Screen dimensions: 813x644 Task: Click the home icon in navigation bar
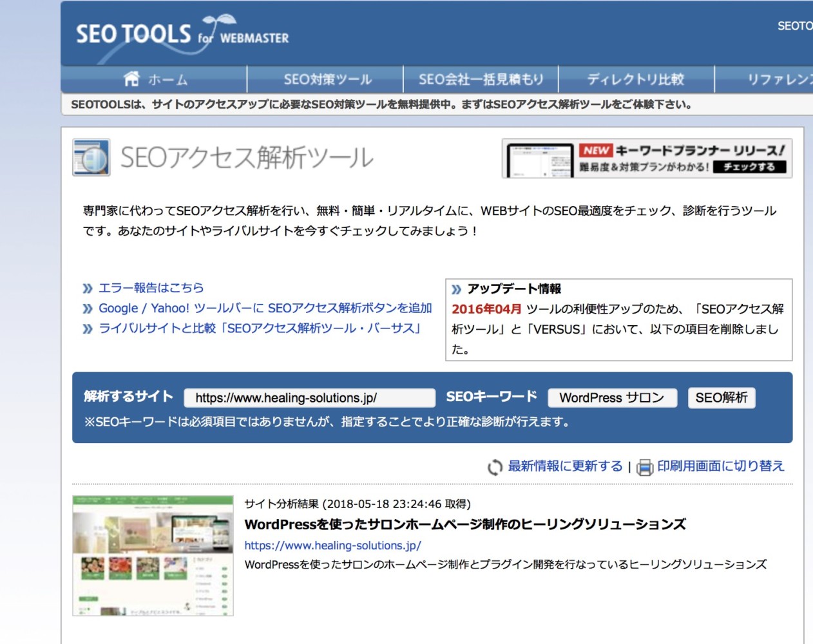point(131,79)
